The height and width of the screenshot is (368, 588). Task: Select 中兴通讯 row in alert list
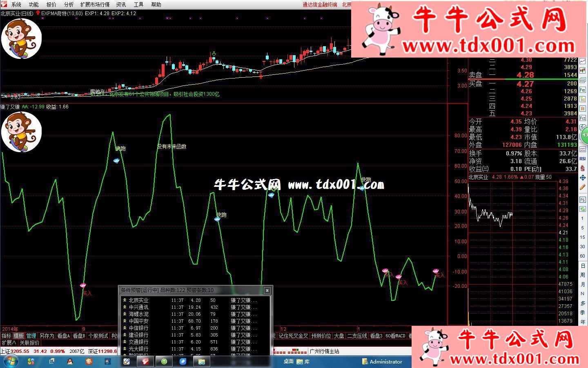[196, 307]
